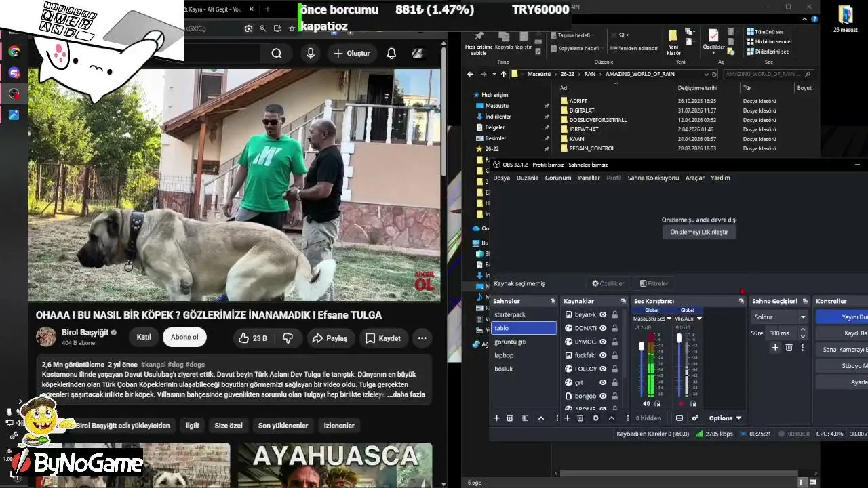This screenshot has width=868, height=488.
Task: Toggle lock on the bongob source
Action: click(615, 396)
